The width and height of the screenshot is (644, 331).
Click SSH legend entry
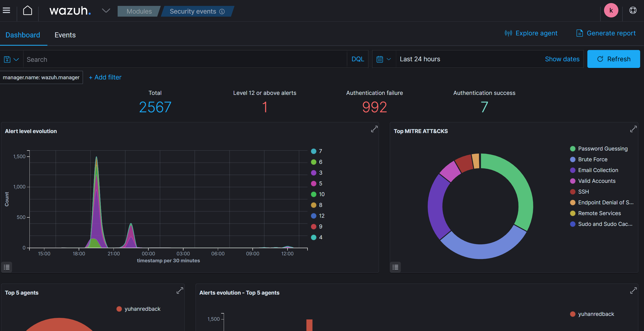579,192
